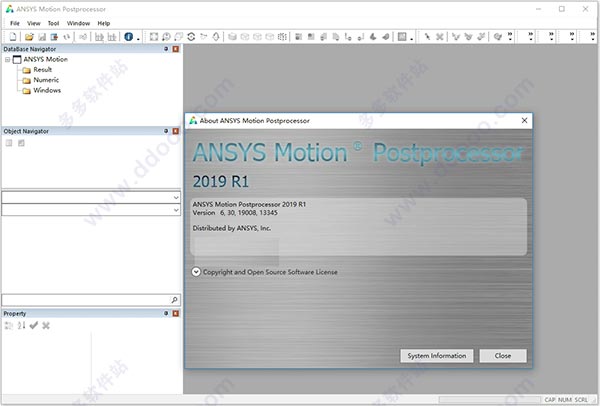The width and height of the screenshot is (600, 406).
Task: Select the Windows folder in tree
Action: point(47,90)
